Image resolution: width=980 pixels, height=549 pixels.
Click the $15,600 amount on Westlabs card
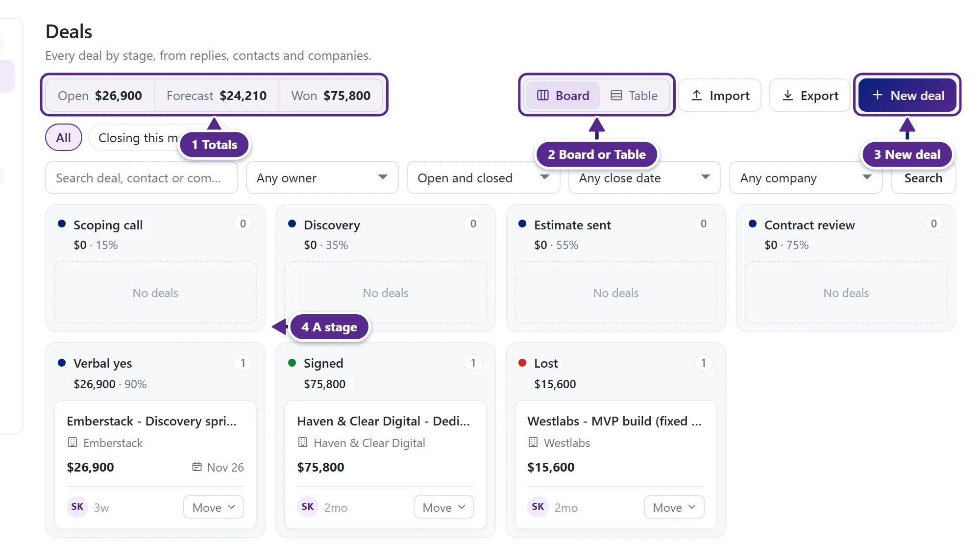[551, 467]
